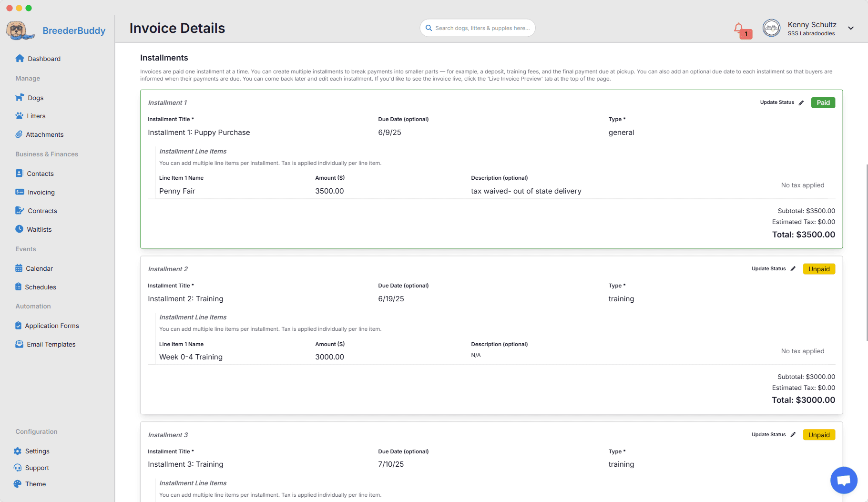Click Installment 2 Unpaid badge
The width and height of the screenshot is (868, 502).
pos(819,269)
